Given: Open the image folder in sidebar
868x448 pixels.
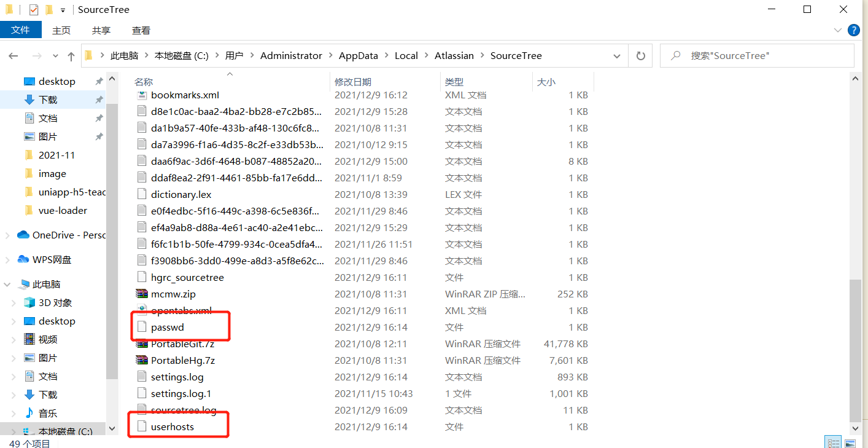Looking at the screenshot, I should point(52,174).
